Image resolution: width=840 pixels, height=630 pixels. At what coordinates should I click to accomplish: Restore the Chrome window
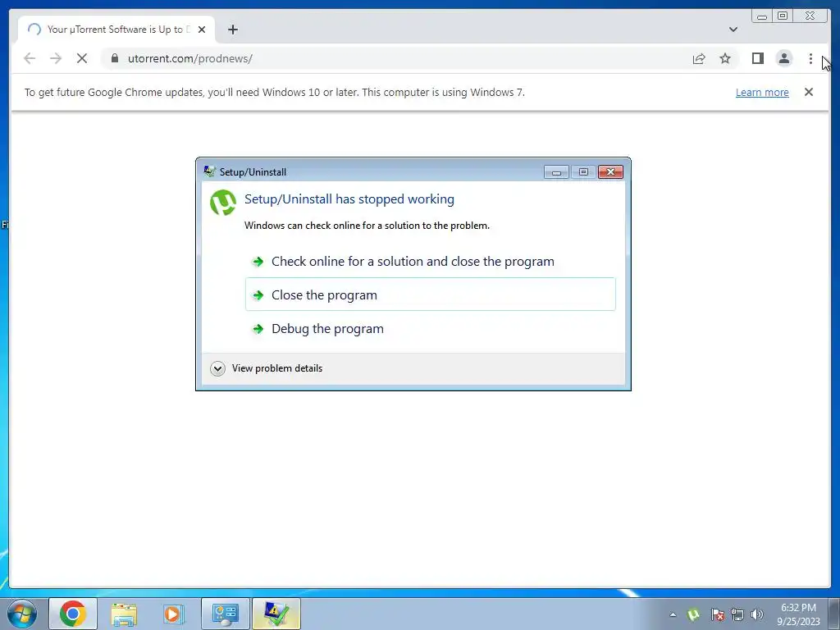pyautogui.click(x=783, y=16)
